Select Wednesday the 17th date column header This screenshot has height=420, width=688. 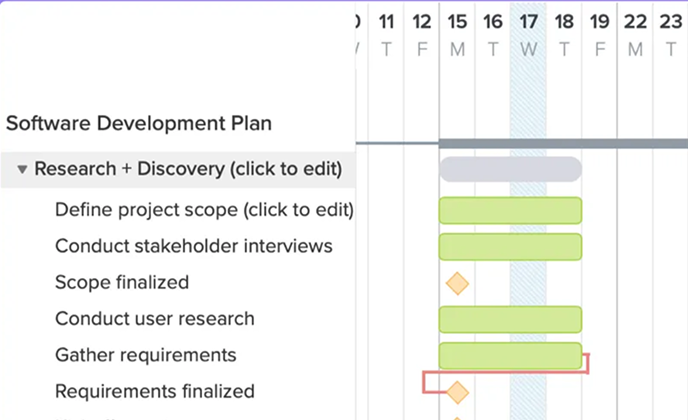[x=528, y=34]
